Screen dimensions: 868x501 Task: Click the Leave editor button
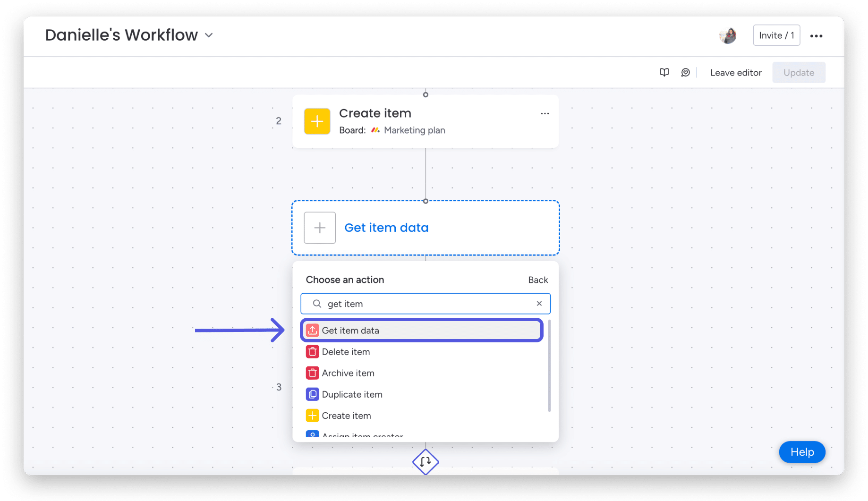736,73
